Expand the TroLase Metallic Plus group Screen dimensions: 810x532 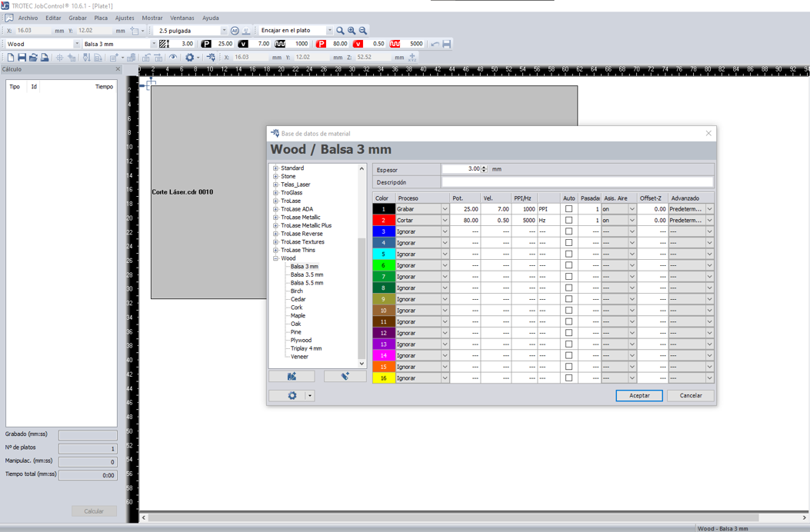pyautogui.click(x=276, y=226)
